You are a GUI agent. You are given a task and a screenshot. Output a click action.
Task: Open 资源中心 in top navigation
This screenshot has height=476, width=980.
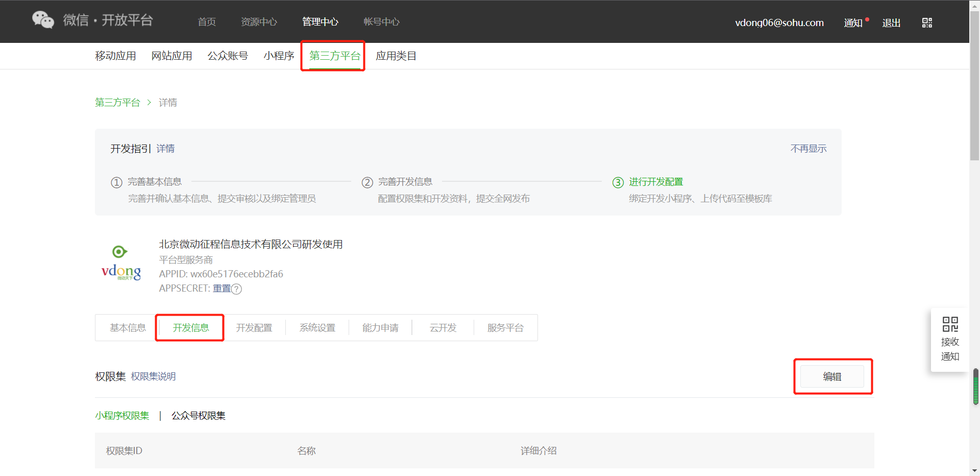259,22
